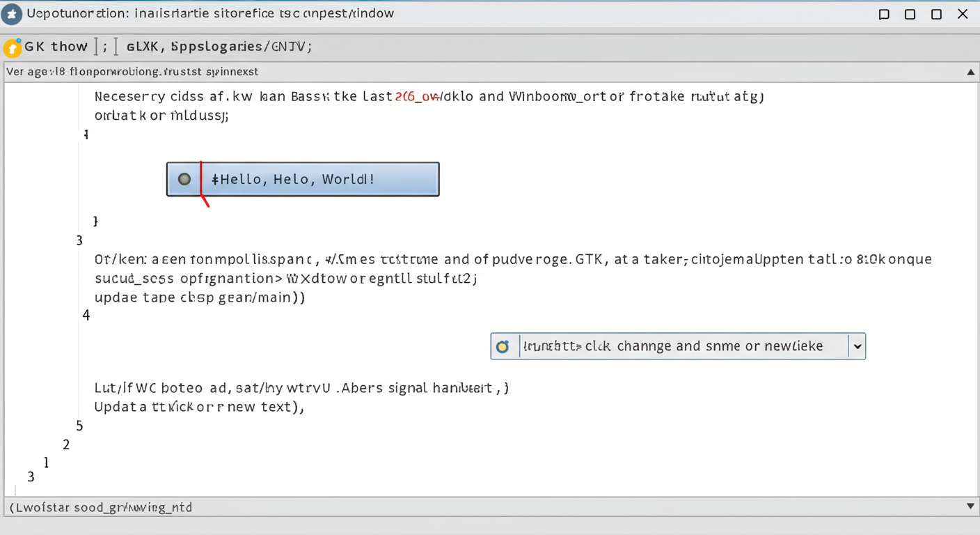Follow the red "2(6_ov/" text link
The width and height of the screenshot is (980, 535).
[x=418, y=97]
